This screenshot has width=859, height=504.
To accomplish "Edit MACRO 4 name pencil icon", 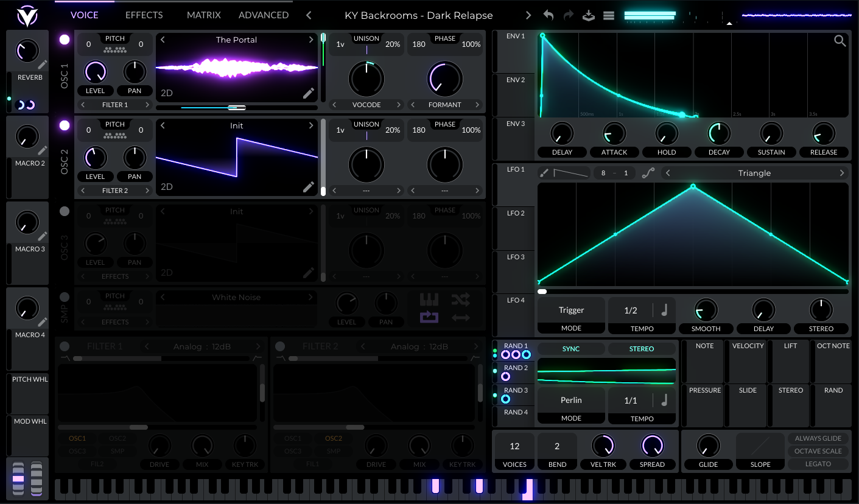I will click(42, 322).
